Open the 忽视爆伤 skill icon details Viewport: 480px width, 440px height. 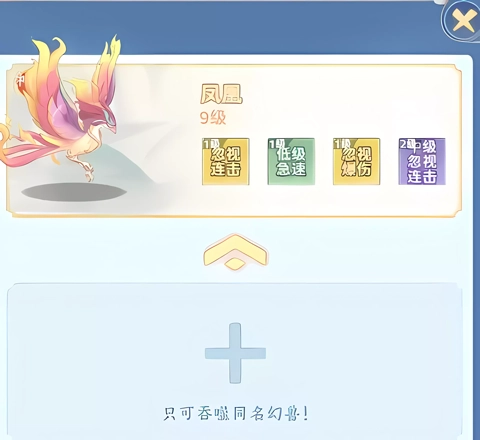point(357,161)
